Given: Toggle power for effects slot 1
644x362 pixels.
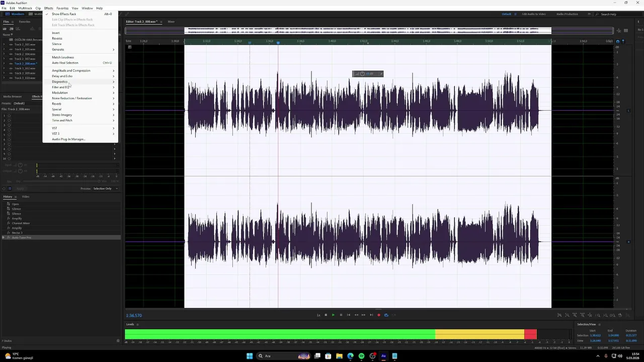Looking at the screenshot, I should [9, 116].
